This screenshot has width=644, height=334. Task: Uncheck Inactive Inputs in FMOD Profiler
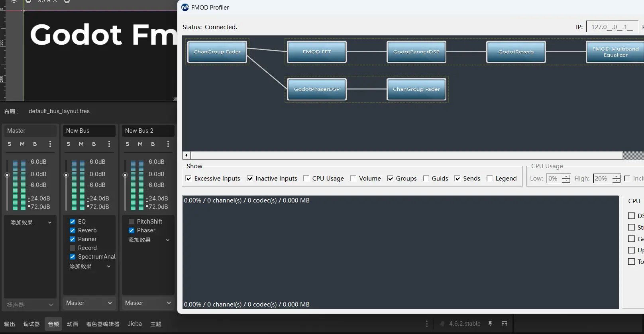point(249,179)
